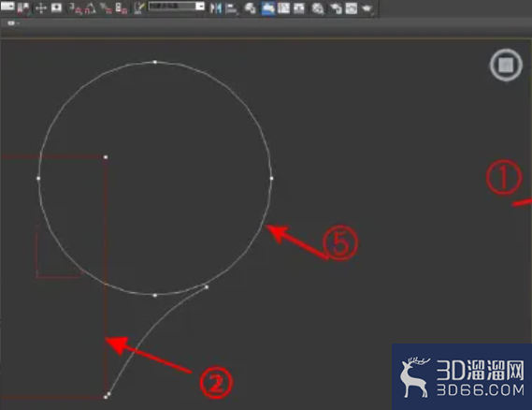This screenshot has width=532, height=410.
Task: Click the Use Pivot Point Center icon
Action: pyautogui.click(x=23, y=8)
